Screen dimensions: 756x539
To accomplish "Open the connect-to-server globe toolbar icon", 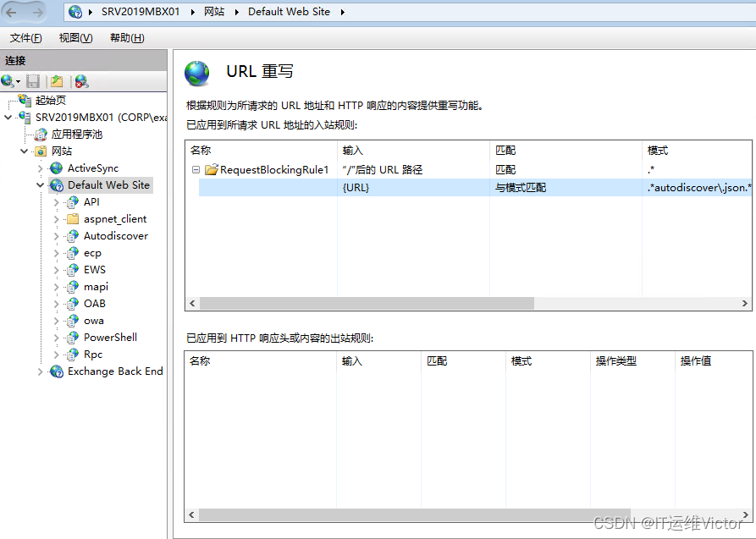I will point(8,81).
